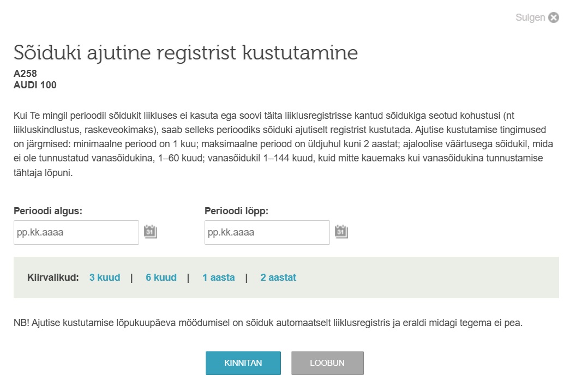This screenshot has width=576, height=392.
Task: Cancel with the LOOBUN button
Action: [327, 363]
